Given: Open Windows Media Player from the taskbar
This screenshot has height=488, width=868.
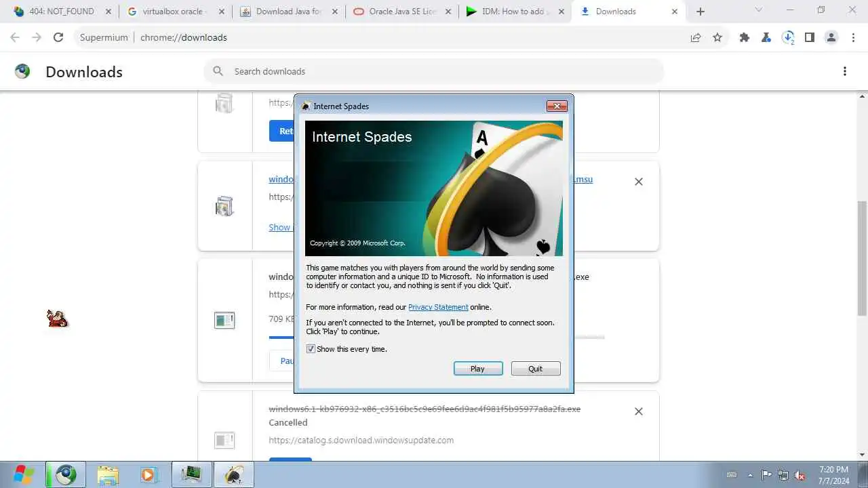Looking at the screenshot, I should click(150, 474).
